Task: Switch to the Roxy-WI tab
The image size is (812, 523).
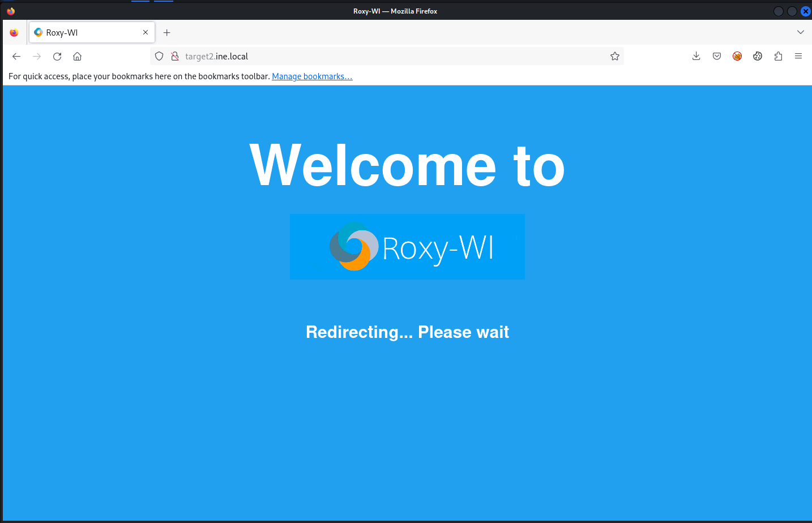Action: pos(92,32)
